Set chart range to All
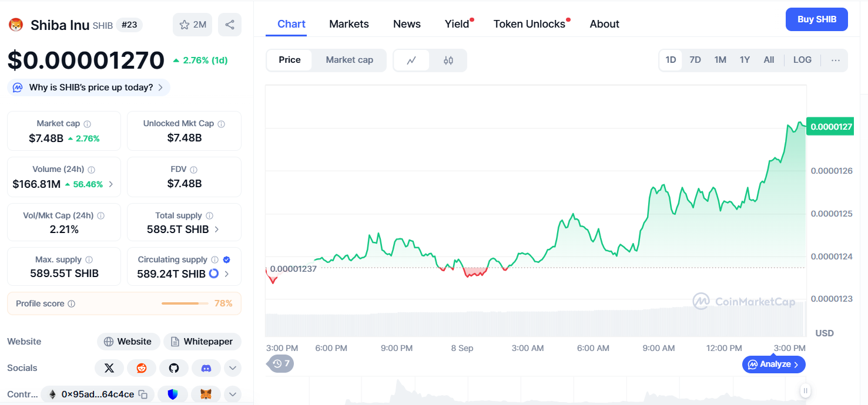 [769, 60]
